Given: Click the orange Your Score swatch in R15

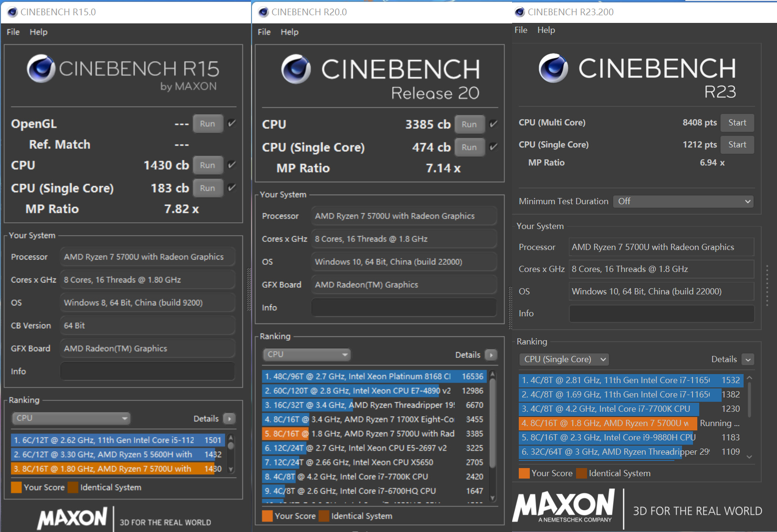Looking at the screenshot, I should pos(16,487).
